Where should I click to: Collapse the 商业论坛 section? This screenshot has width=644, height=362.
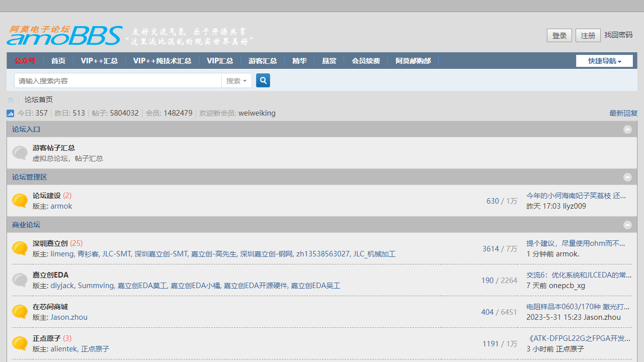(627, 225)
